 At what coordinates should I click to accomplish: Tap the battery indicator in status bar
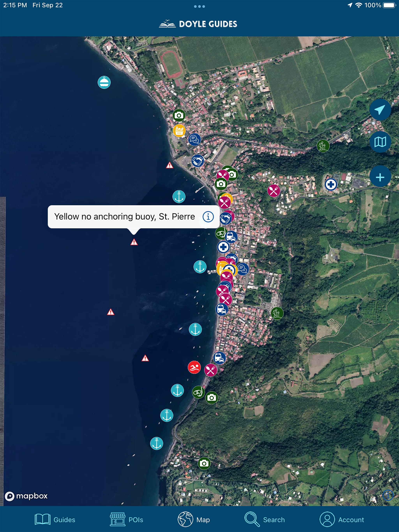tap(390, 5)
